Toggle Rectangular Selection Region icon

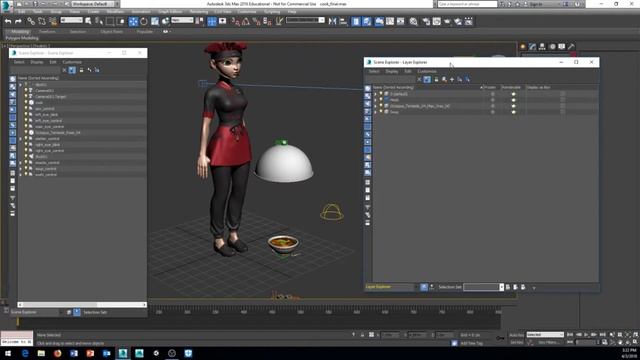pyautogui.click(x=110, y=21)
